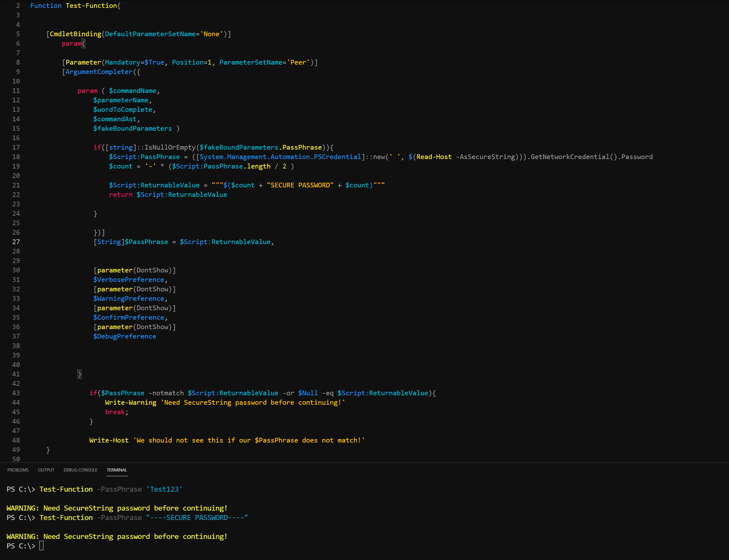Click the 'return' keyword on line 22
The image size is (729, 560).
coord(121,195)
